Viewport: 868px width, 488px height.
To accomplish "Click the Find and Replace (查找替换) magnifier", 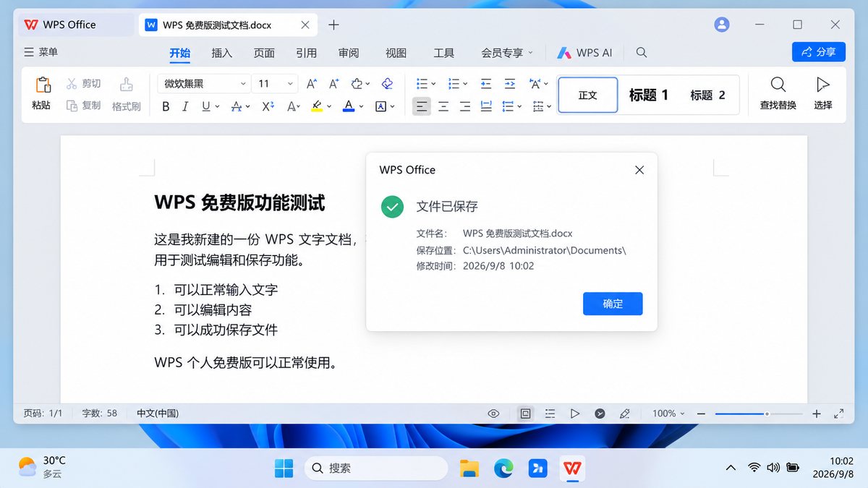I will (x=778, y=85).
